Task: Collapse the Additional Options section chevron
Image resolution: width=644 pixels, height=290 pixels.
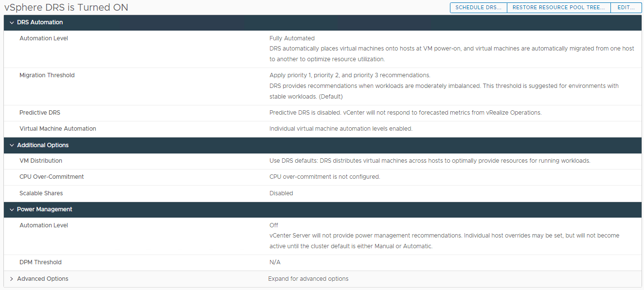Action: tap(12, 145)
